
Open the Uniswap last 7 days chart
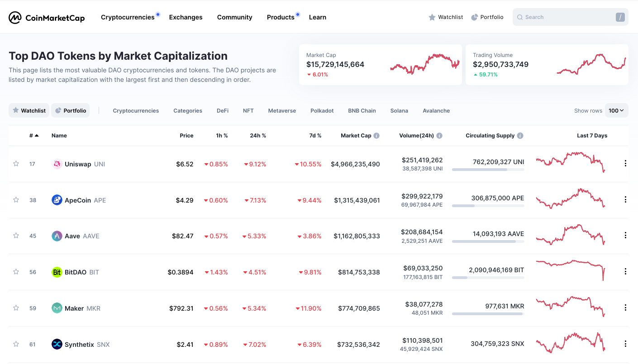click(571, 162)
